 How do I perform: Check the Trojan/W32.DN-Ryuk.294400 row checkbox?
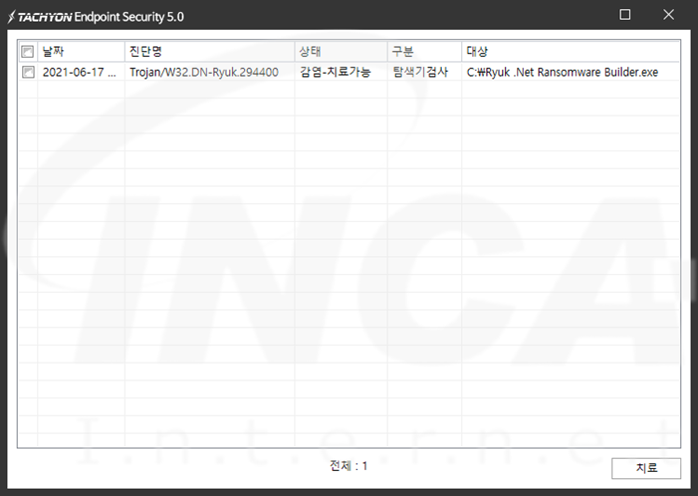[28, 72]
